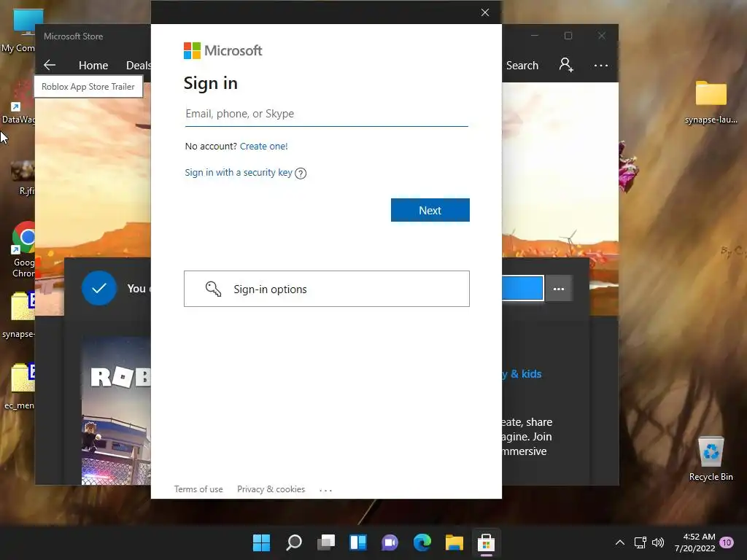Open Store See more ellipsis menu
The image size is (747, 560).
[601, 65]
